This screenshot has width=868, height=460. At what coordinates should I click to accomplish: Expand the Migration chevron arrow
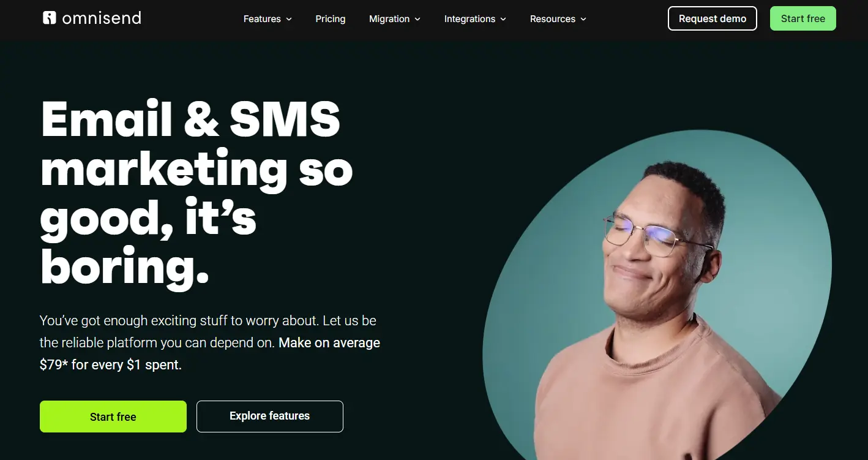tap(417, 19)
